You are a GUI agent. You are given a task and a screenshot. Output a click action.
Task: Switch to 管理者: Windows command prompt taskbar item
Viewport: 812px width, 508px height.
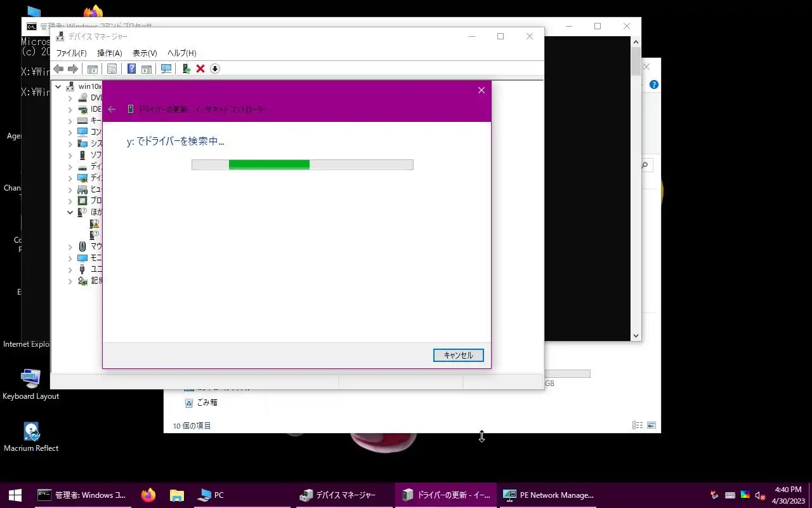tap(82, 495)
